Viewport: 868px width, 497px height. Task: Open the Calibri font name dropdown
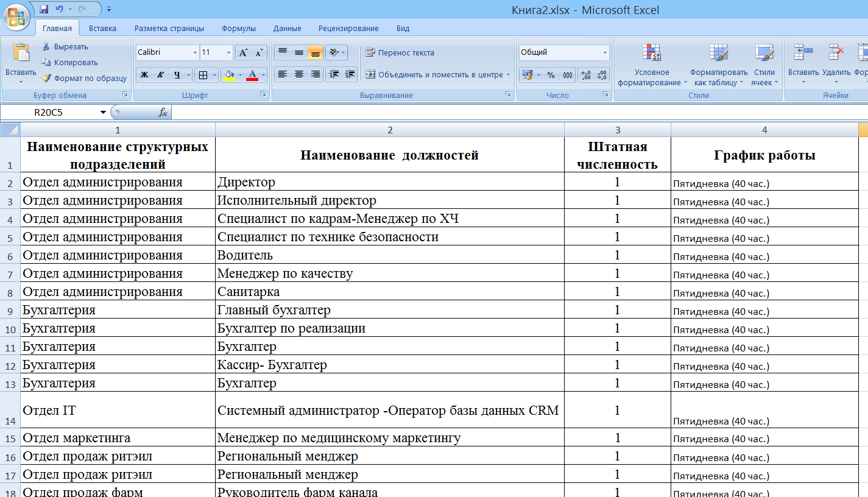(x=195, y=52)
